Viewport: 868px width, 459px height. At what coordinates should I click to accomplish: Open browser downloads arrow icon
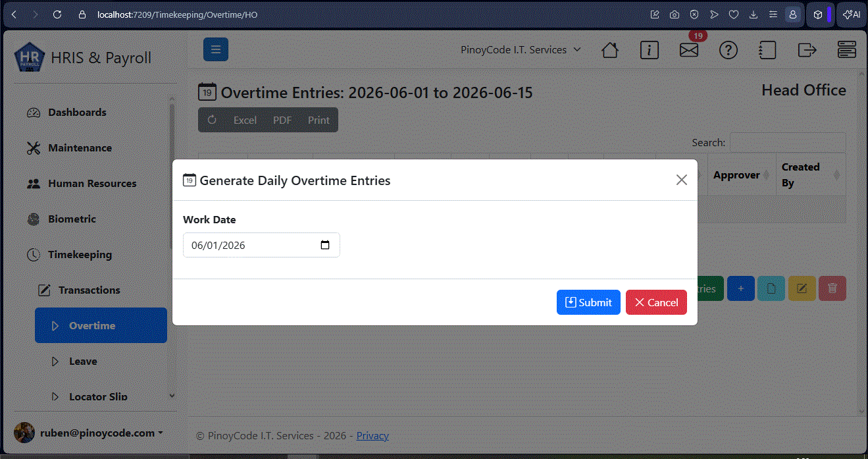pyautogui.click(x=753, y=14)
